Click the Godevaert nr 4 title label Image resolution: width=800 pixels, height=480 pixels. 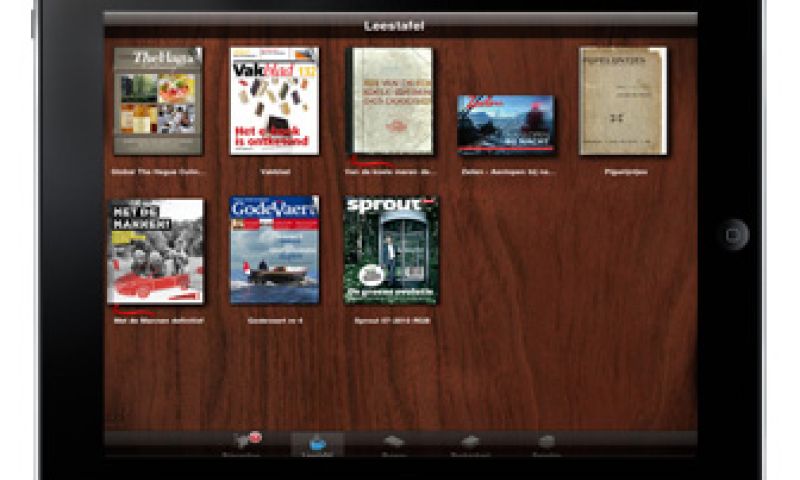coord(274,322)
